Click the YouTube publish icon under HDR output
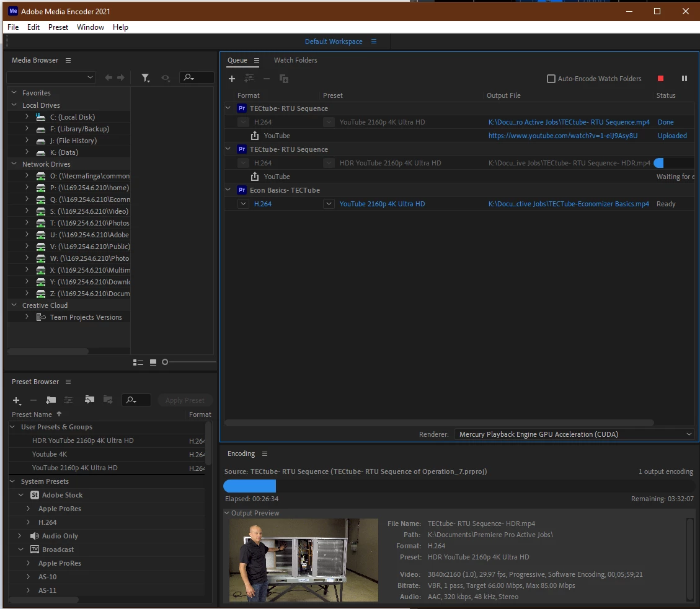 point(255,177)
